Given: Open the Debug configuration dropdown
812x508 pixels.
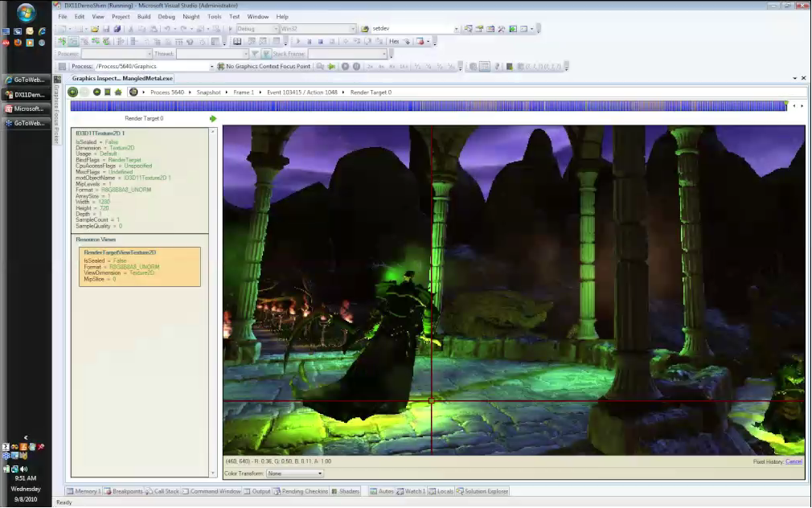Looking at the screenshot, I should 257,29.
